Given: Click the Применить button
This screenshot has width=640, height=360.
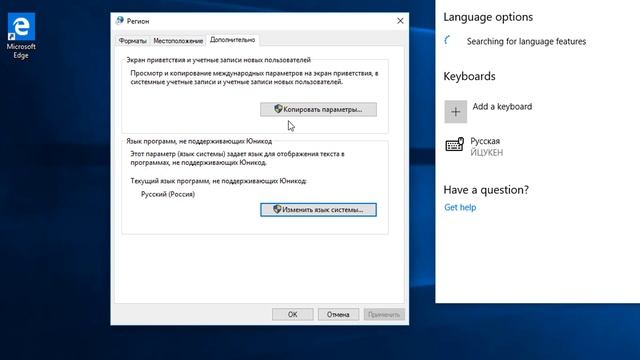Looking at the screenshot, I should (384, 314).
